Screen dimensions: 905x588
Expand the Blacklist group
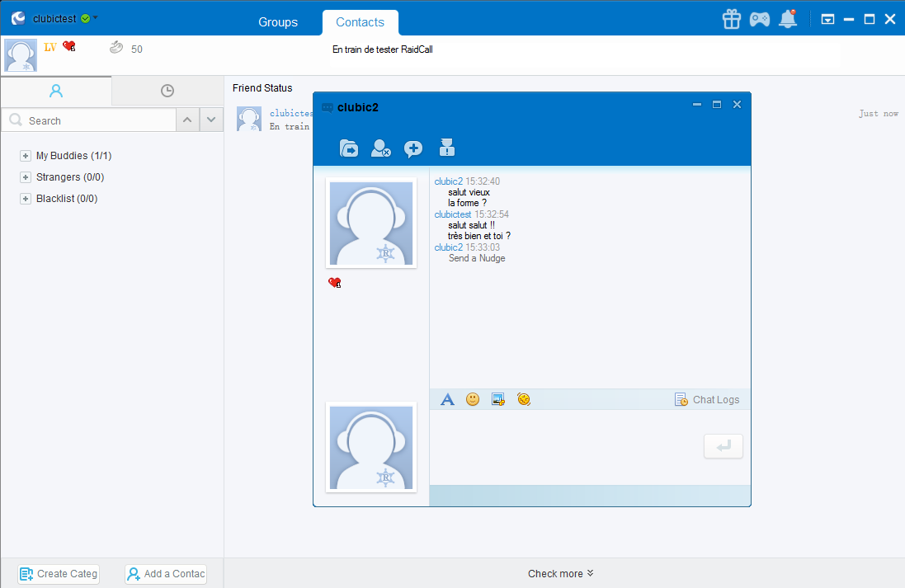pos(26,199)
